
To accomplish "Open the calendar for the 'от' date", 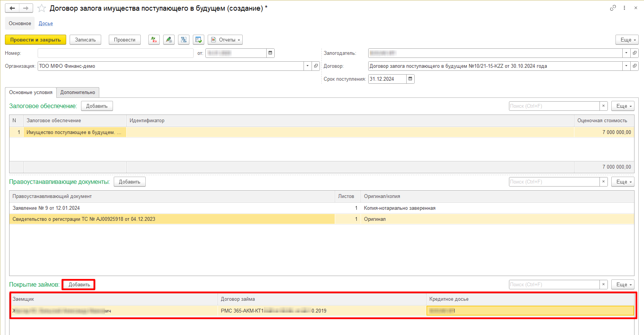I will pyautogui.click(x=270, y=53).
